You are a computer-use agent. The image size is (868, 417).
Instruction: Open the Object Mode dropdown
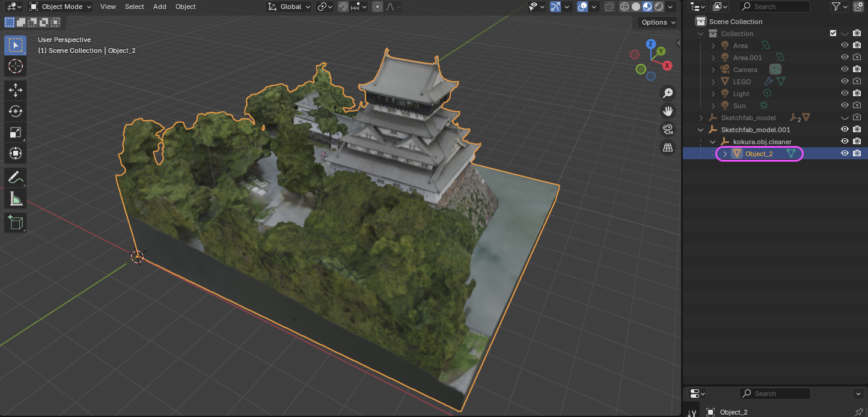pyautogui.click(x=61, y=7)
